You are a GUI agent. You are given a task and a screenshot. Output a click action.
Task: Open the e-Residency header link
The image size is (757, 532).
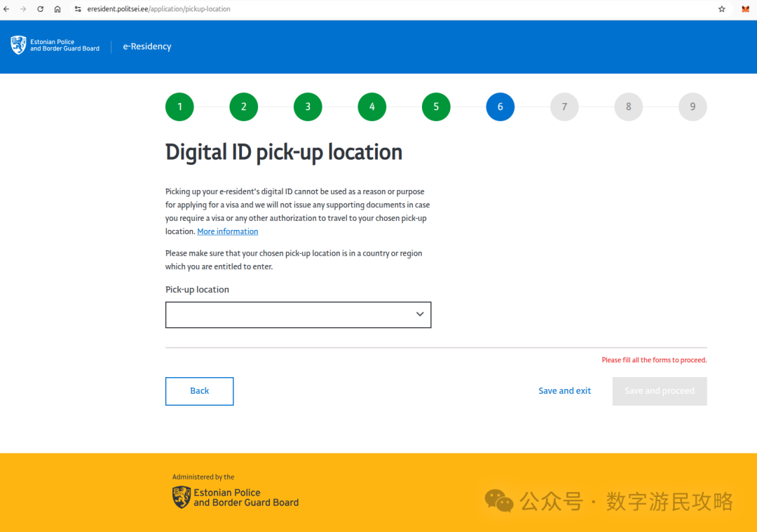(147, 46)
